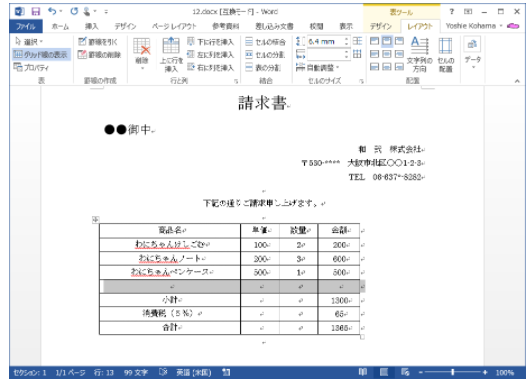Viewport: 528px width, 388px height.
Task: Switch to the 表示 tab
Action: [x=346, y=26]
